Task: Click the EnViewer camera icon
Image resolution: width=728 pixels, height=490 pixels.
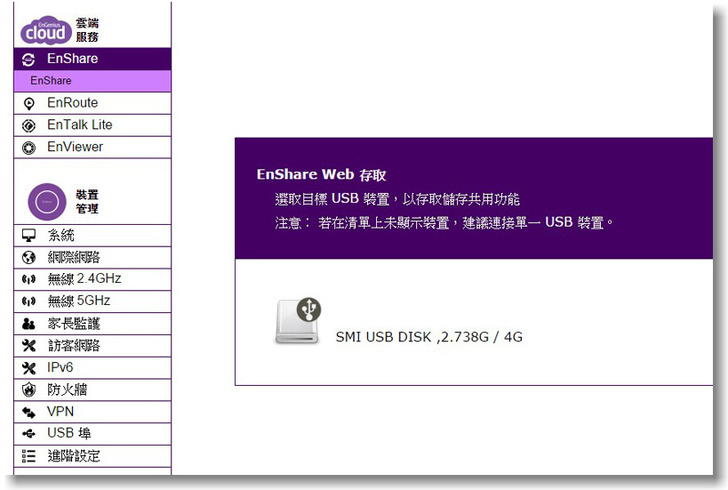Action: pos(29,148)
